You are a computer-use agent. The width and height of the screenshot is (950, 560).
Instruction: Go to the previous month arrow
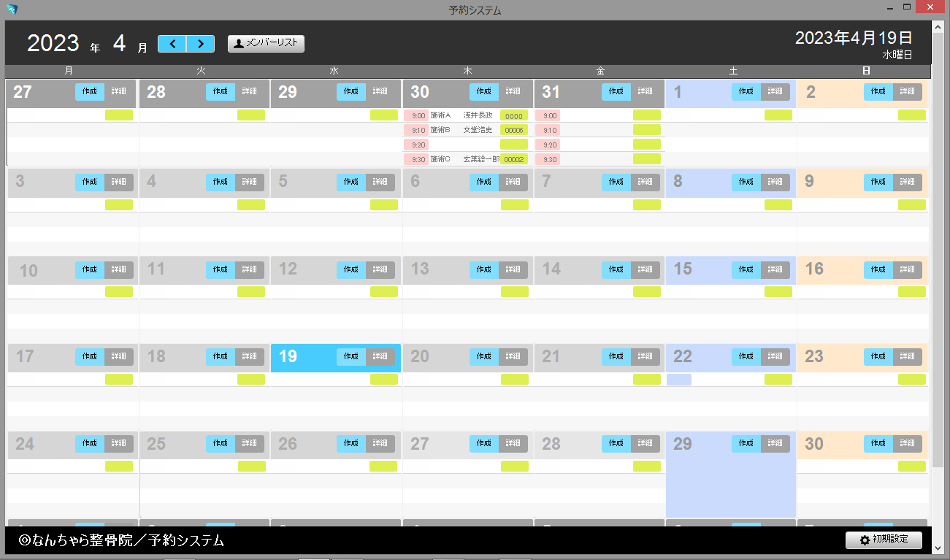pos(172,44)
